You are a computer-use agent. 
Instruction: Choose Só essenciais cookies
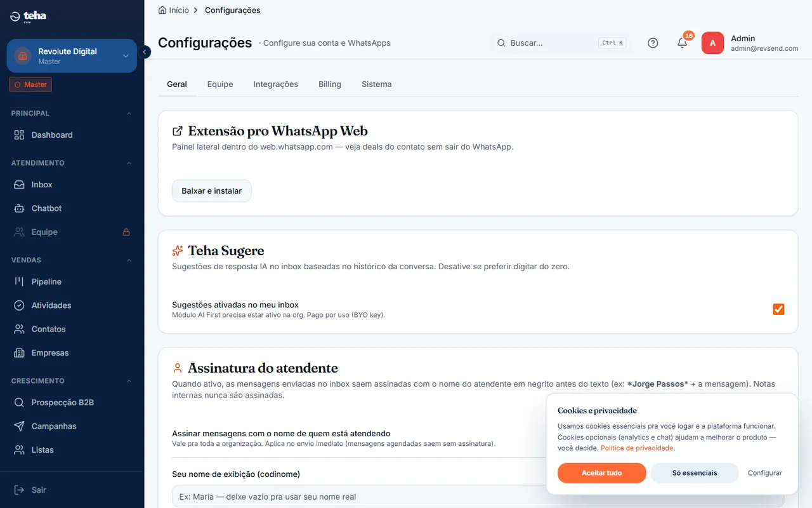pyautogui.click(x=695, y=473)
